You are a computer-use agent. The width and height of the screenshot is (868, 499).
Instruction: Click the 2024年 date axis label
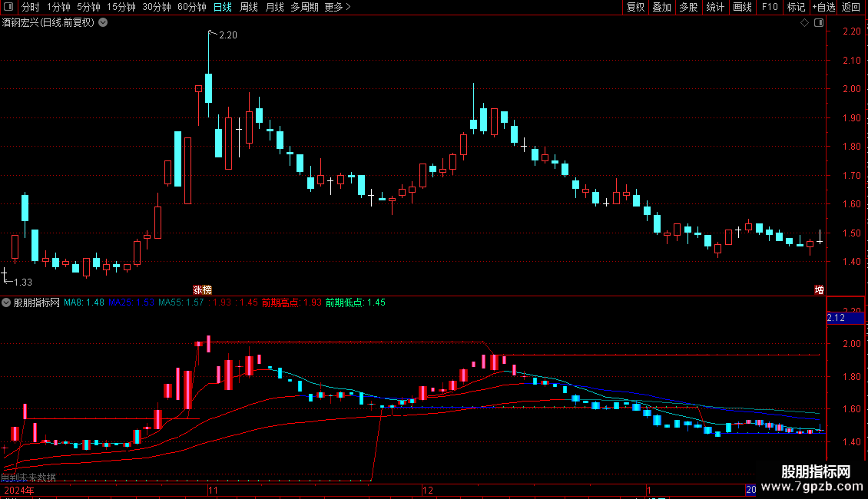[x=19, y=491]
